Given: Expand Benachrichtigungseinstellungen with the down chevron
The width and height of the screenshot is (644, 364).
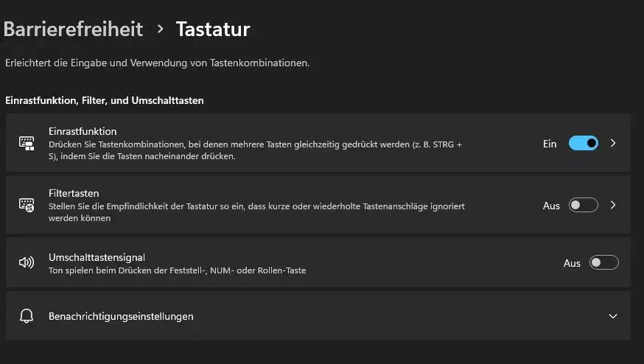Looking at the screenshot, I should click(x=613, y=316).
